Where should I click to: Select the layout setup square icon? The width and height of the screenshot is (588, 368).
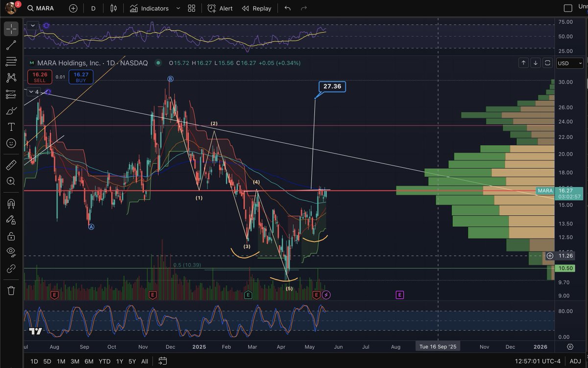coord(568,8)
